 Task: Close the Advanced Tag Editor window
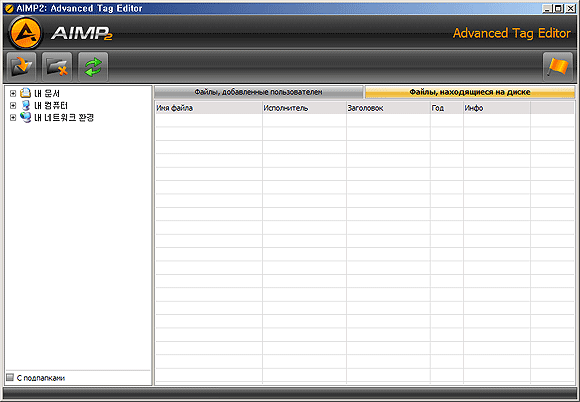(x=570, y=9)
